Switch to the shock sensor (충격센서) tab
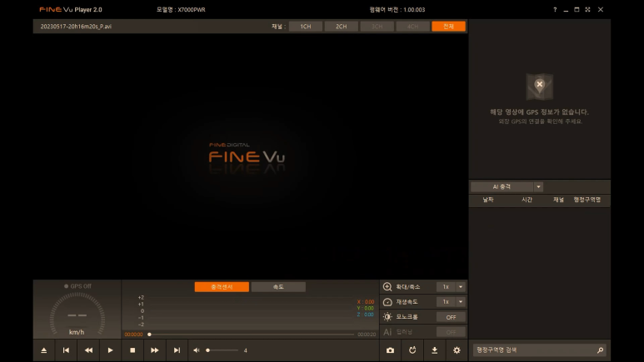Viewport: 644px width, 362px height. tap(222, 286)
